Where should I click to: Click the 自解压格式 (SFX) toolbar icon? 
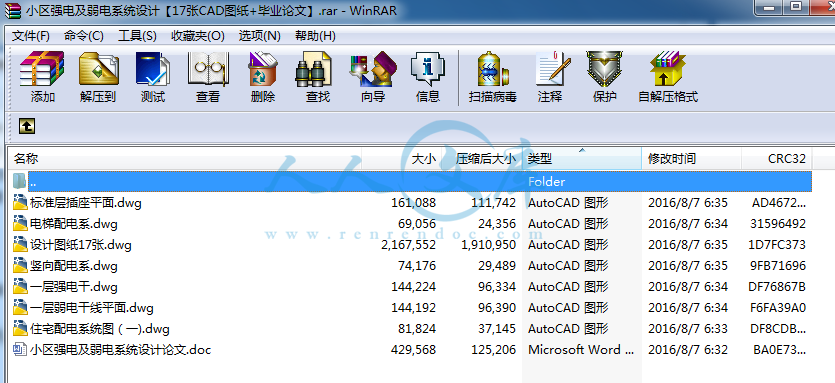668,69
